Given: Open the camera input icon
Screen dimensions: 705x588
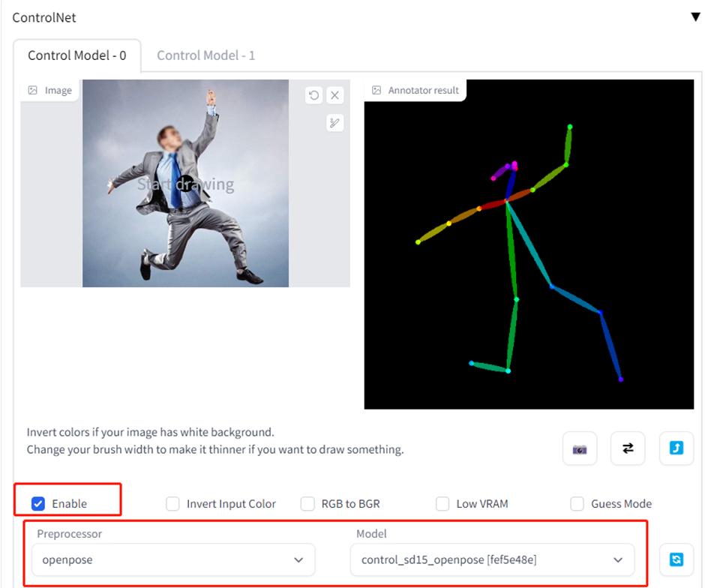Looking at the screenshot, I should pyautogui.click(x=579, y=448).
